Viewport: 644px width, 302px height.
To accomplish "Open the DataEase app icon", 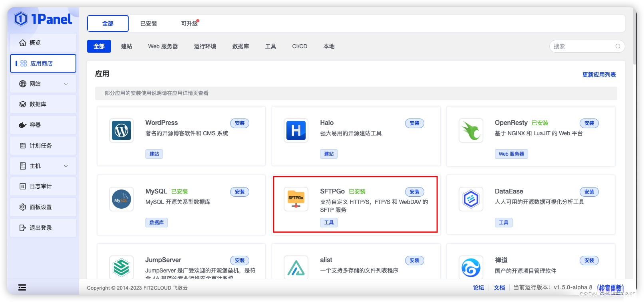I will tap(471, 199).
